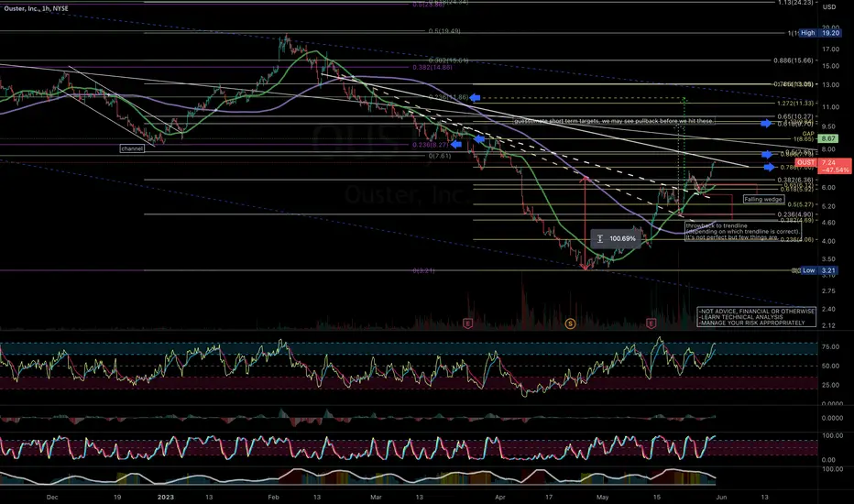Click the 50.00 RSI scale value
Screen dimensions: 854x504
(x=830, y=367)
